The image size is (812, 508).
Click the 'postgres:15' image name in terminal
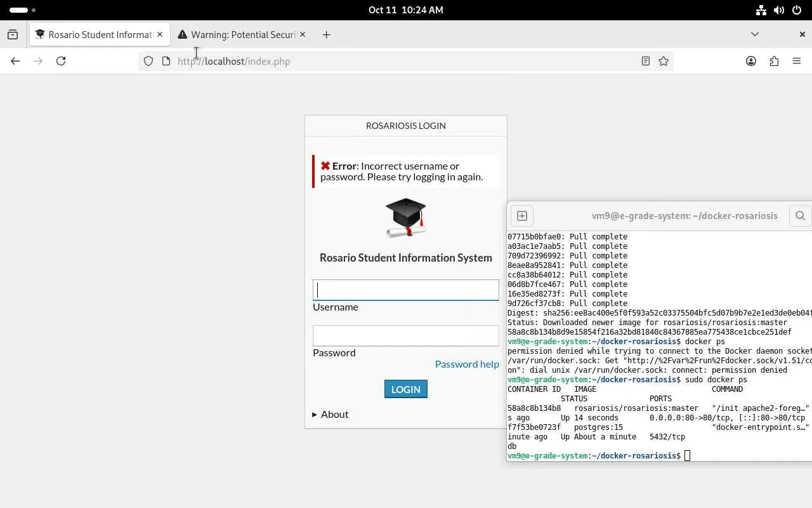pyautogui.click(x=599, y=427)
